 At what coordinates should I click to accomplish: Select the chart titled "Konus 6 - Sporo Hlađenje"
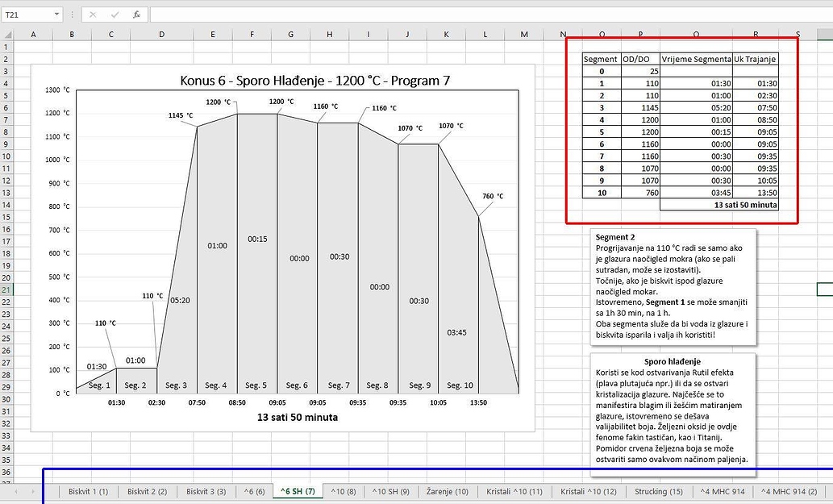314,81
